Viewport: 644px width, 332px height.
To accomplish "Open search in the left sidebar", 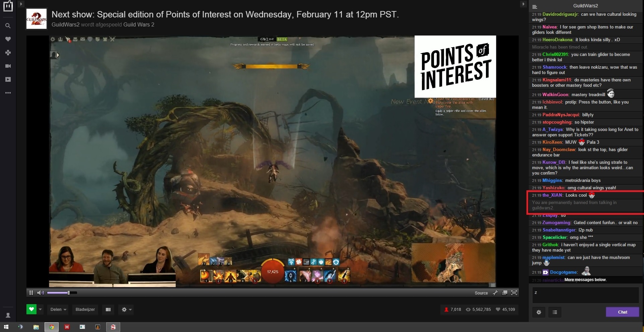I will (x=8, y=26).
